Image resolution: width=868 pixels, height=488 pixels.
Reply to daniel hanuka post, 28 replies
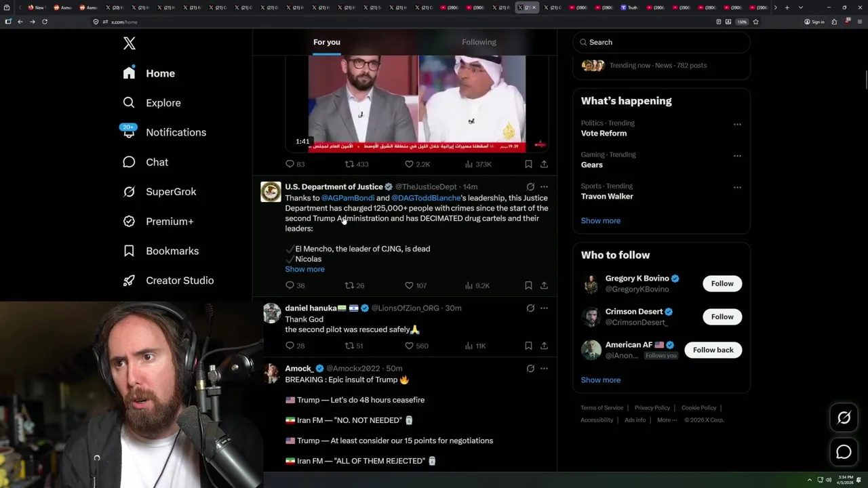[295, 346]
